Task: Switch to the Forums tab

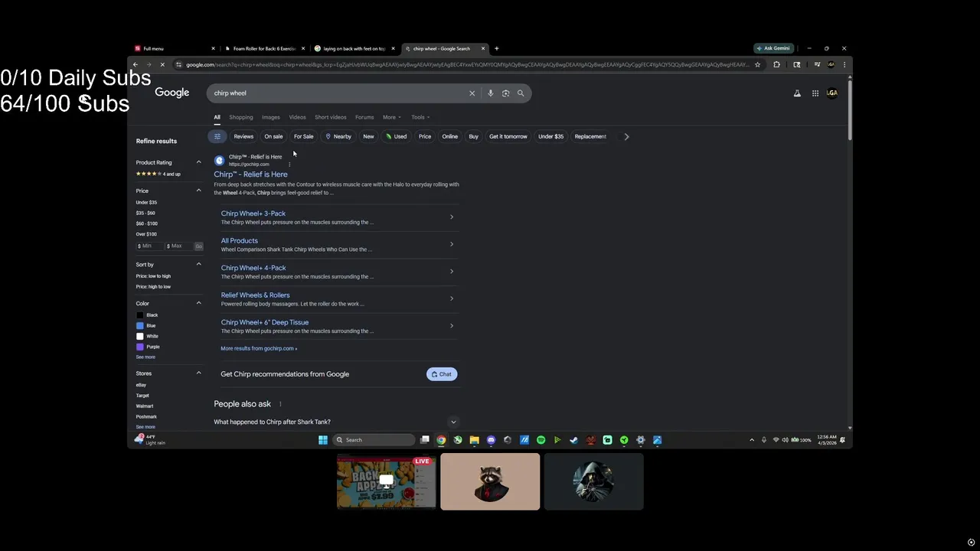Action: [x=364, y=117]
